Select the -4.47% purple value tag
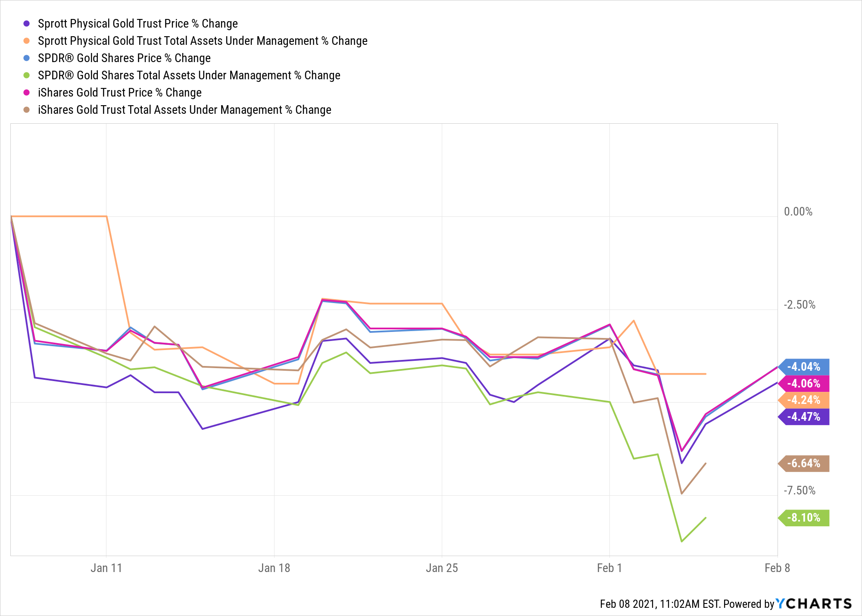 click(x=804, y=417)
